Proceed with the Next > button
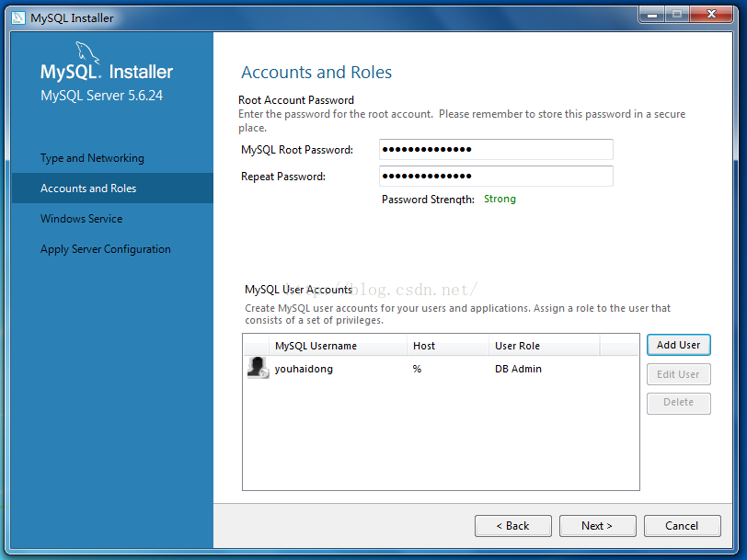Image resolution: width=747 pixels, height=560 pixels. (597, 526)
